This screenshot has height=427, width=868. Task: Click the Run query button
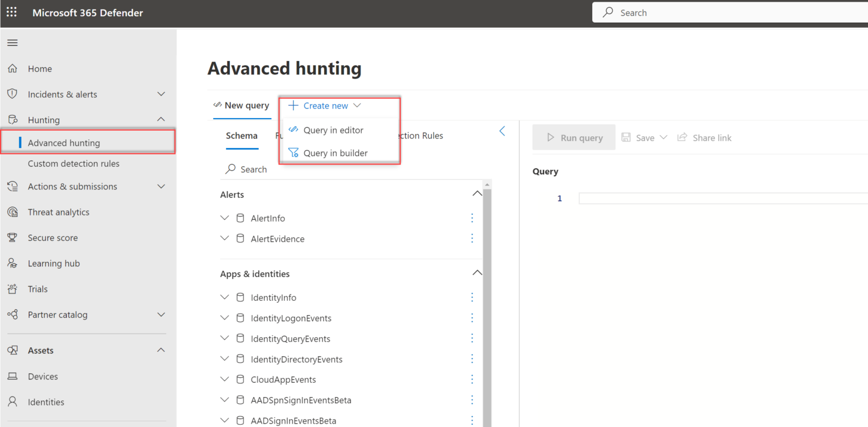click(x=574, y=137)
